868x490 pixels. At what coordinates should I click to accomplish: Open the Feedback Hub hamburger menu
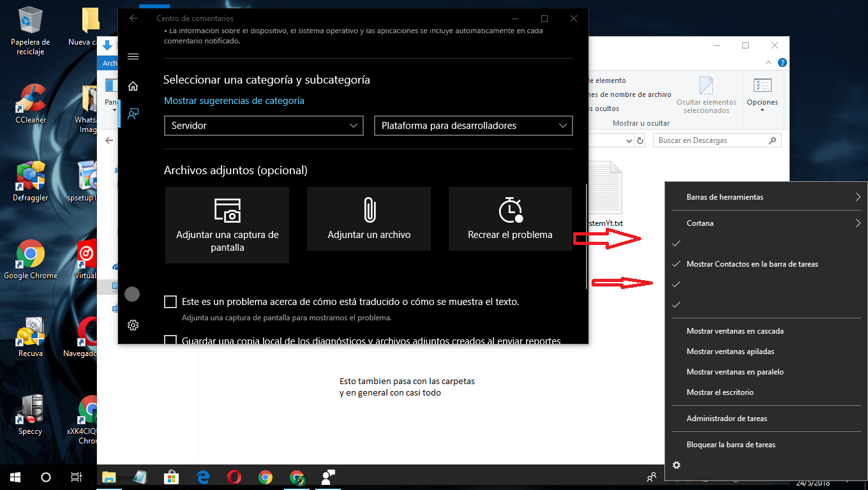tap(133, 56)
